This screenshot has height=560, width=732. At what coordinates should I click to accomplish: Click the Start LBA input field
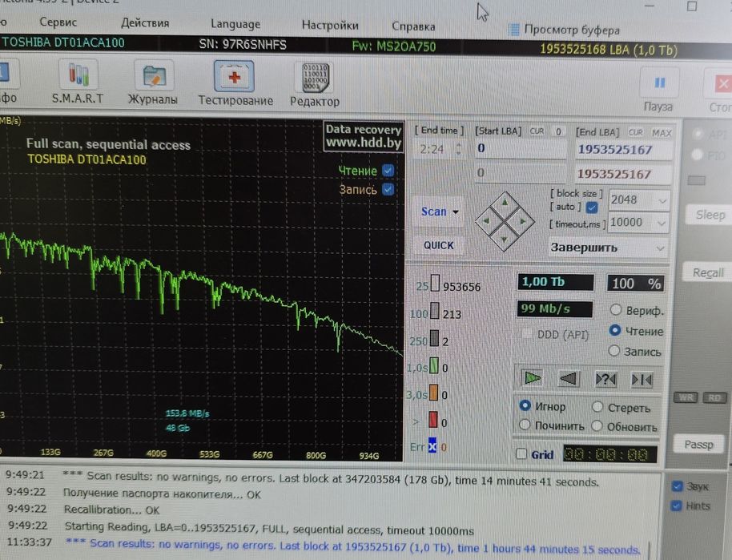point(521,148)
